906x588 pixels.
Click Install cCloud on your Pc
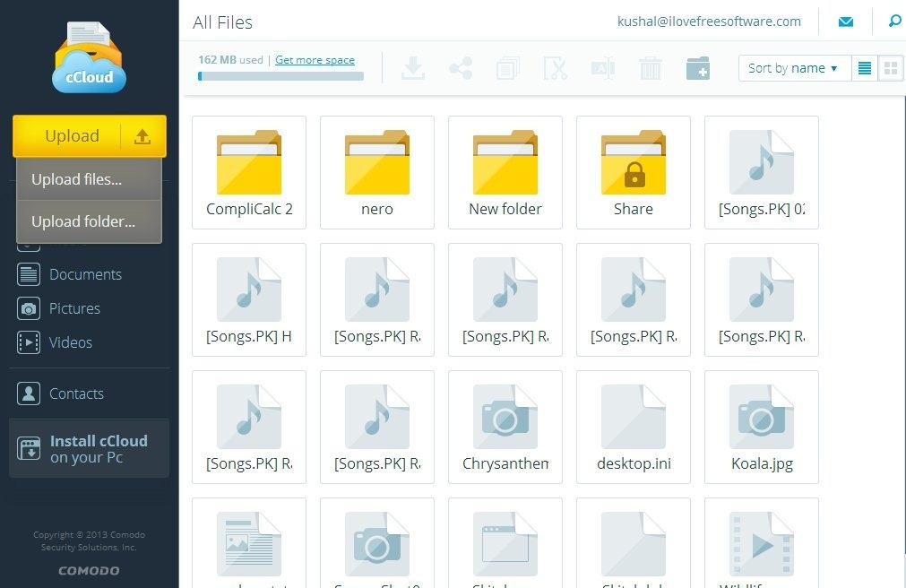[89, 449]
